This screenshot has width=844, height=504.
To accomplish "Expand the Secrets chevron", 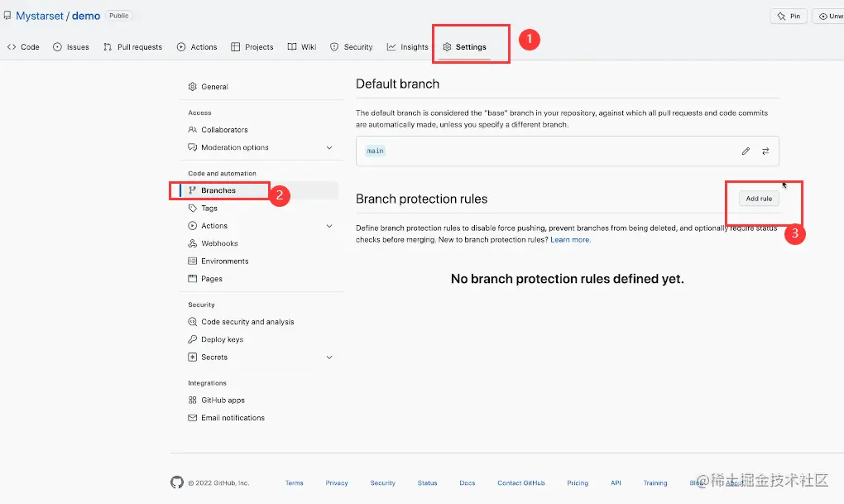I will click(329, 358).
